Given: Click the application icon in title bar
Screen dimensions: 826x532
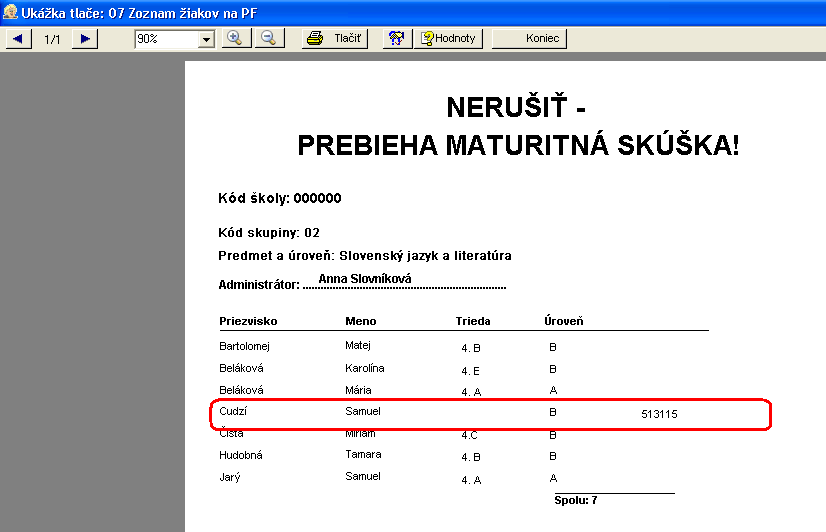Looking at the screenshot, I should click(10, 12).
